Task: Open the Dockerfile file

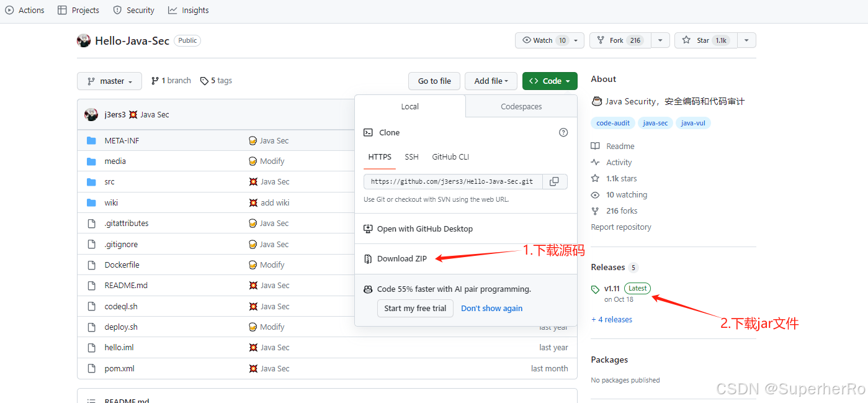Action: click(122, 265)
